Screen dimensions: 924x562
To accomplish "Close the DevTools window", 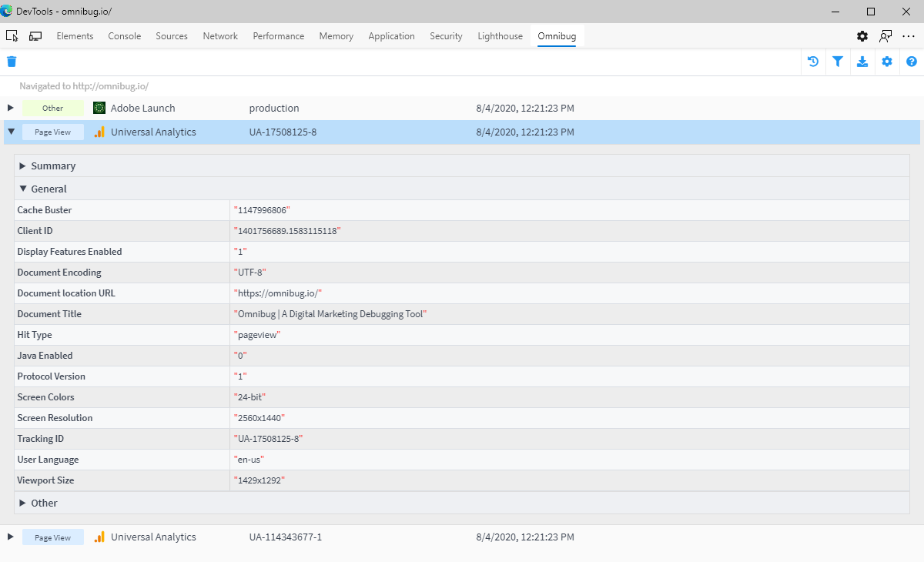I will [x=906, y=12].
